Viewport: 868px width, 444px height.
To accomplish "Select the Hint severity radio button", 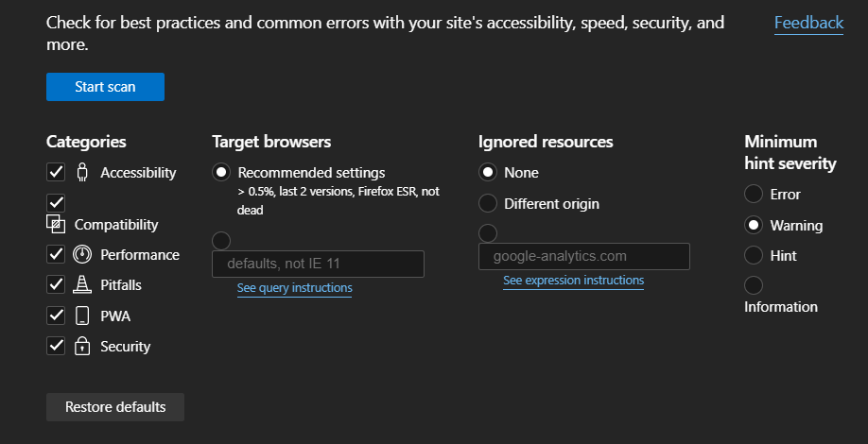I will [x=754, y=255].
